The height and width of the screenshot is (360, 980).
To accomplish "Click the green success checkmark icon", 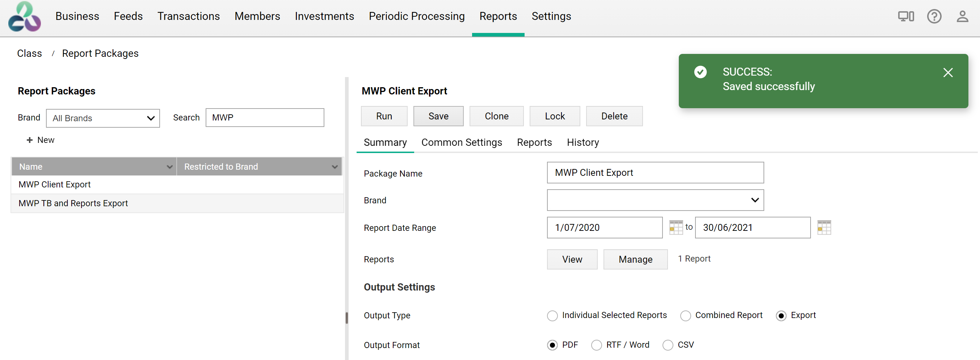I will tap(700, 72).
